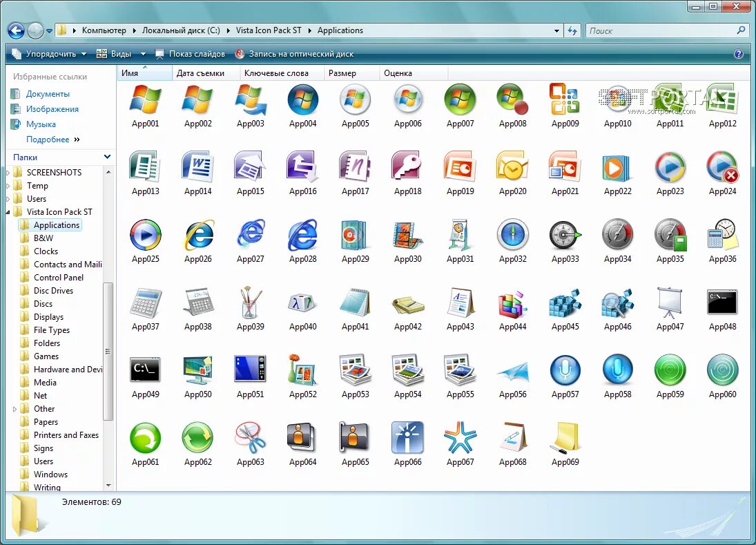Select the App014 Word icon
This screenshot has height=545, width=756.
[197, 167]
